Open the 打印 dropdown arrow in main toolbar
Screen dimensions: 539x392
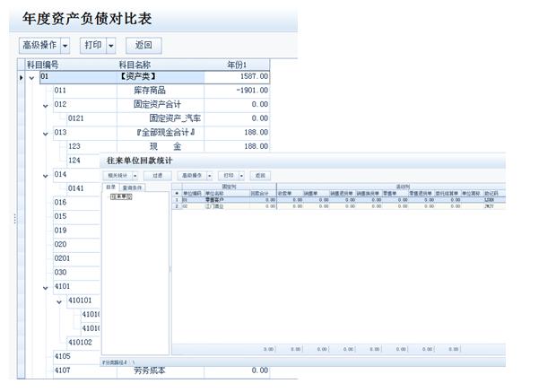click(111, 45)
